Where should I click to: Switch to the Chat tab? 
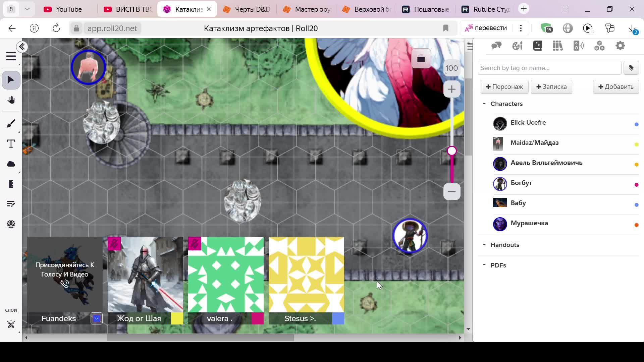(x=496, y=46)
